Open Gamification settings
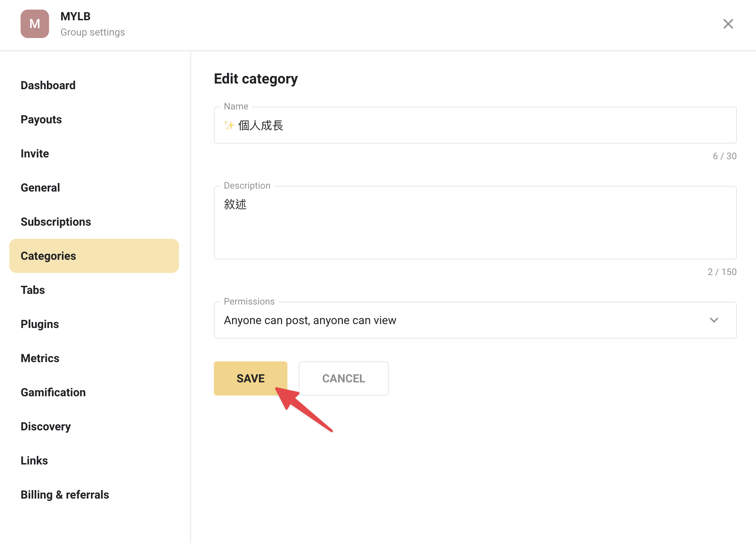756x543 pixels. point(53,392)
